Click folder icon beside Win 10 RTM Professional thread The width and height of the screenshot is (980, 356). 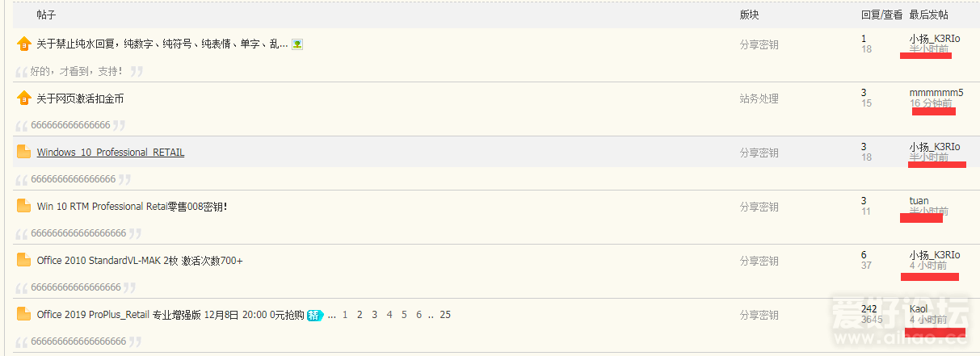(x=23, y=206)
